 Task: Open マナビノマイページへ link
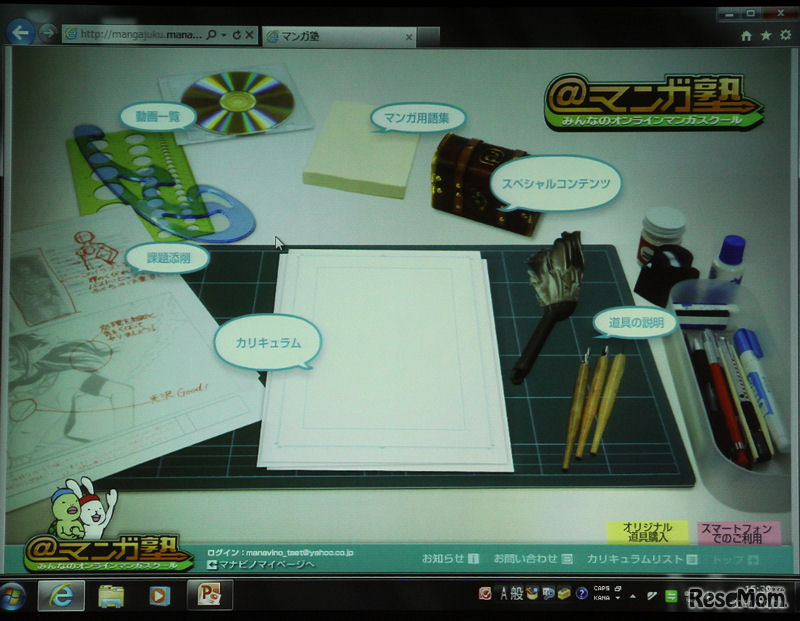(x=260, y=564)
